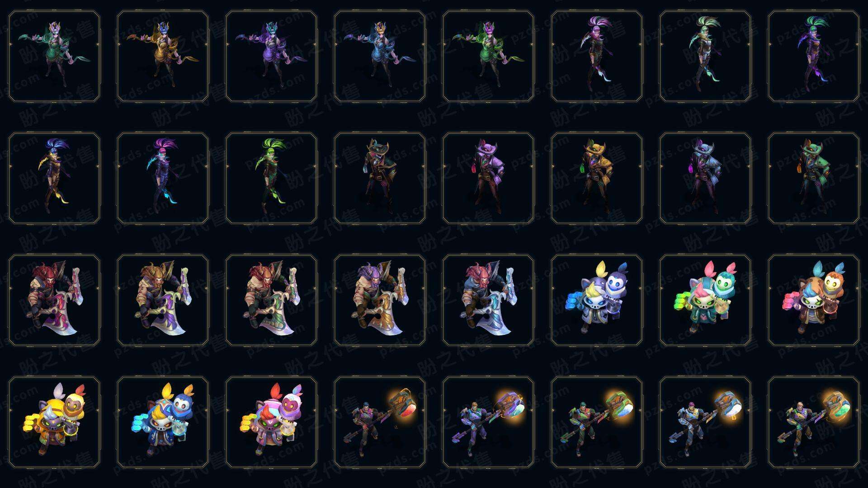The height and width of the screenshot is (488, 868).
Task: Choose teal and pink plush mascot duo
Action: (x=705, y=300)
